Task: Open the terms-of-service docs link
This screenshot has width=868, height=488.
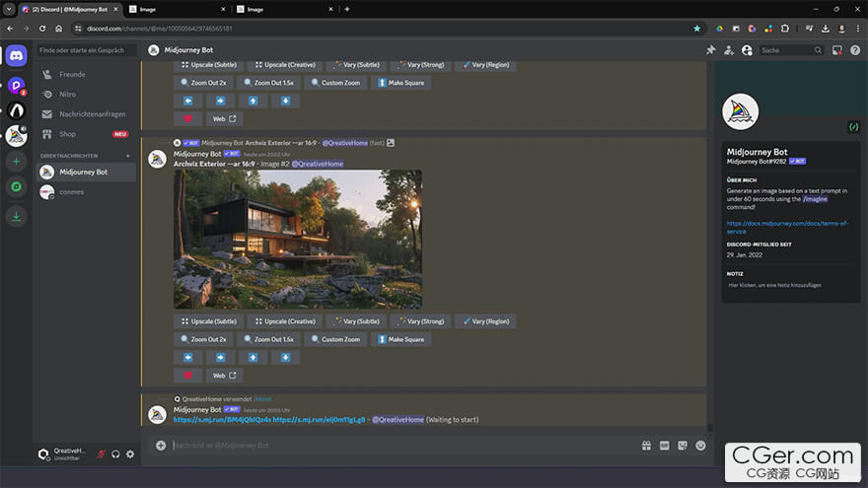Action: (787, 228)
